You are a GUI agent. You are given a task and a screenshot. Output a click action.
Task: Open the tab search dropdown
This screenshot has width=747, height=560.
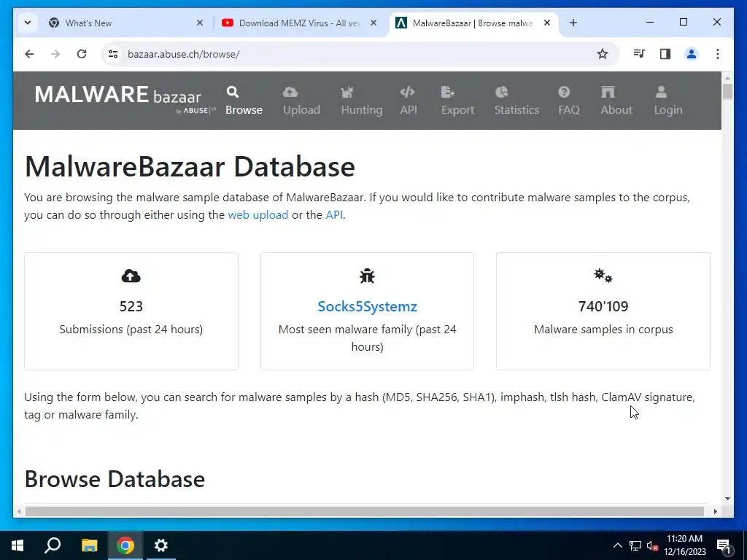tap(28, 23)
